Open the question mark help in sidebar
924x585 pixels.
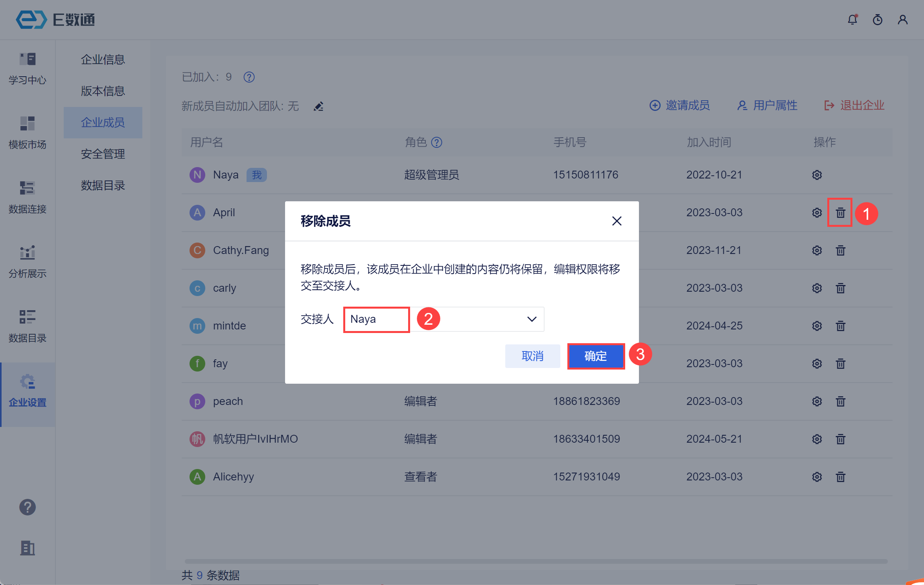[x=28, y=507]
